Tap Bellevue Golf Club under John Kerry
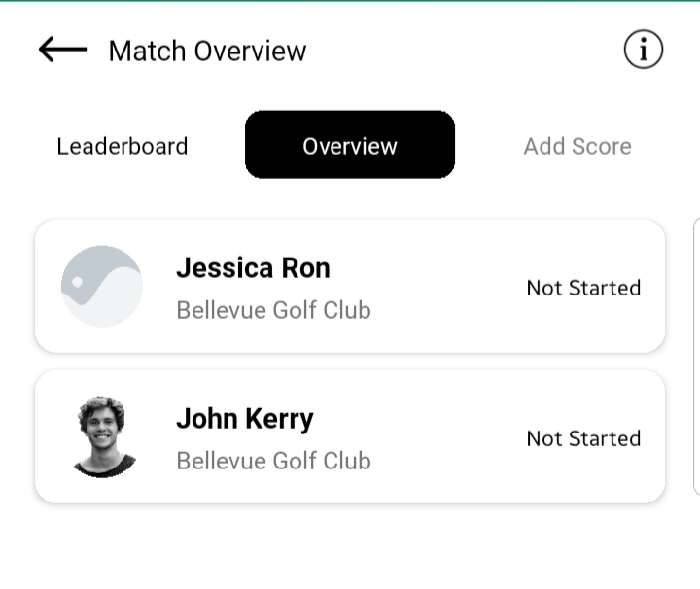Image resolution: width=700 pixels, height=589 pixels. [x=273, y=461]
